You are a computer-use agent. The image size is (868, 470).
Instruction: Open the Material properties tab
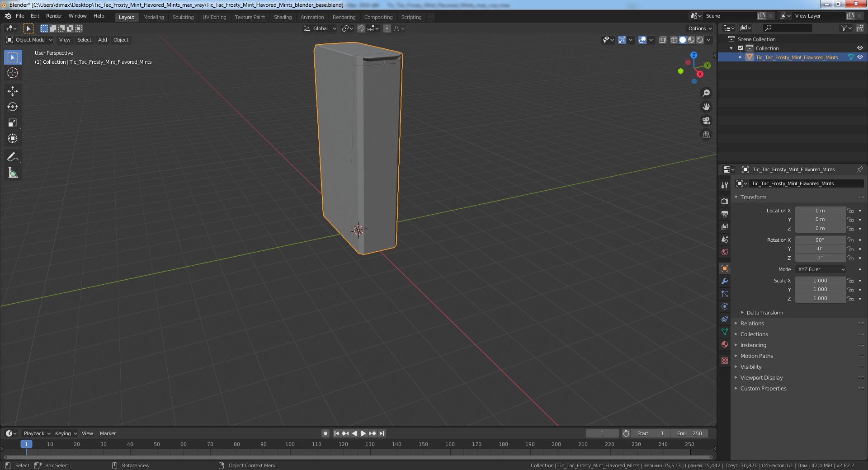click(725, 344)
